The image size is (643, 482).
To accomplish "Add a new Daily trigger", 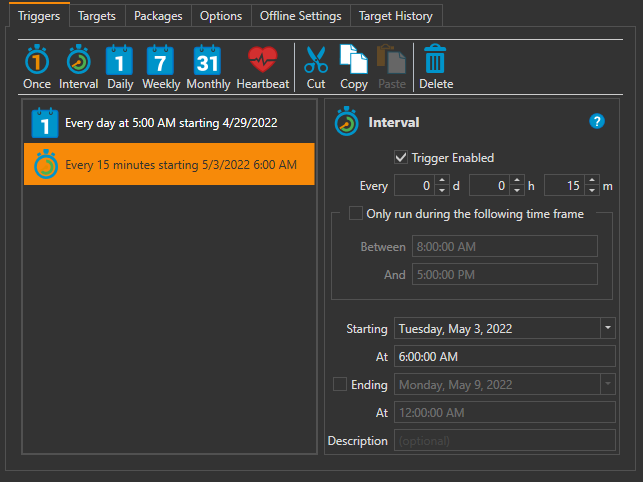I will [119, 67].
